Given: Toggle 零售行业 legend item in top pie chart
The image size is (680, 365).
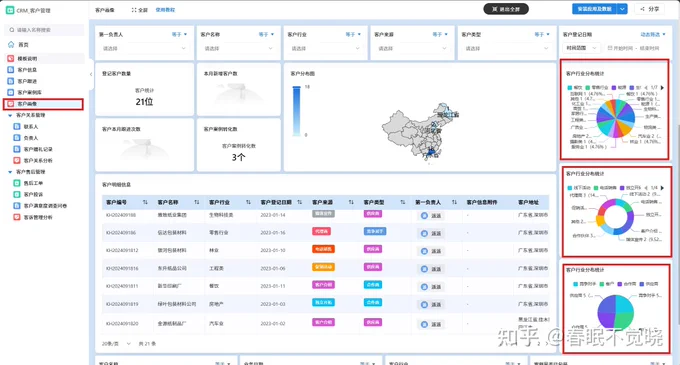Looking at the screenshot, I should coord(597,88).
